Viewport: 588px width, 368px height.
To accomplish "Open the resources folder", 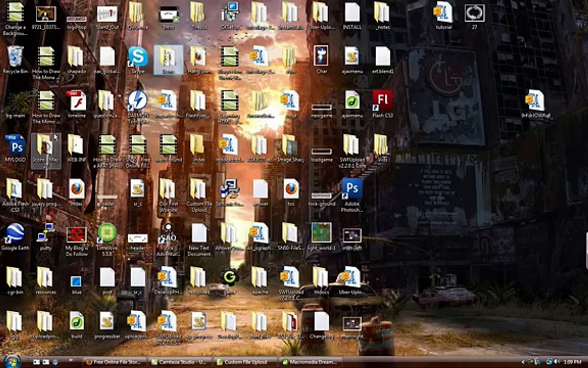I will (x=46, y=281).
